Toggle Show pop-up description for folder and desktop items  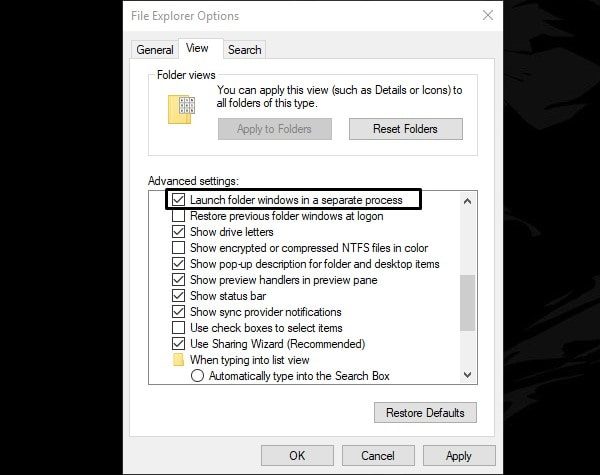point(179,264)
